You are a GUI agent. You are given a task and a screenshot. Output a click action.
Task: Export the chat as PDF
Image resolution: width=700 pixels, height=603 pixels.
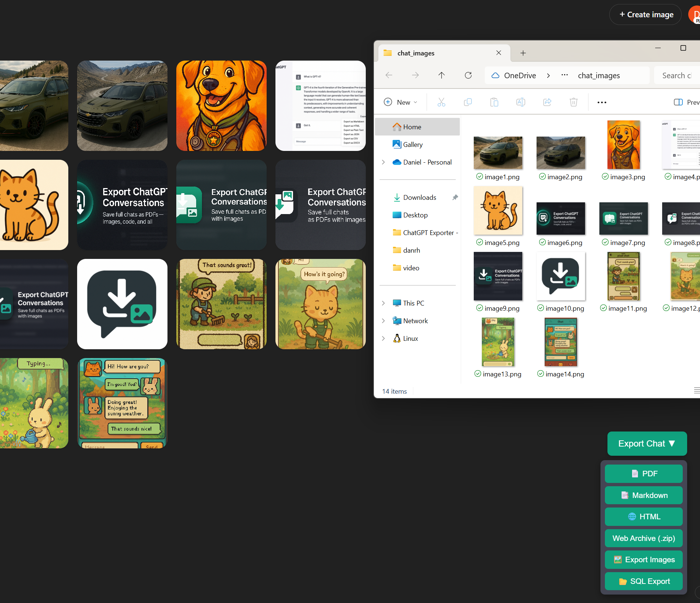(643, 474)
